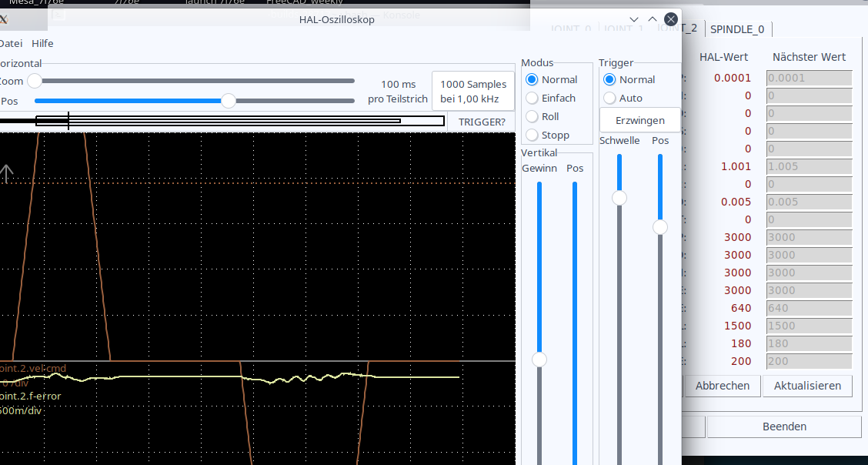Click the Vertikal Pos slider track
This screenshot has height=465, width=868.
click(x=575, y=323)
